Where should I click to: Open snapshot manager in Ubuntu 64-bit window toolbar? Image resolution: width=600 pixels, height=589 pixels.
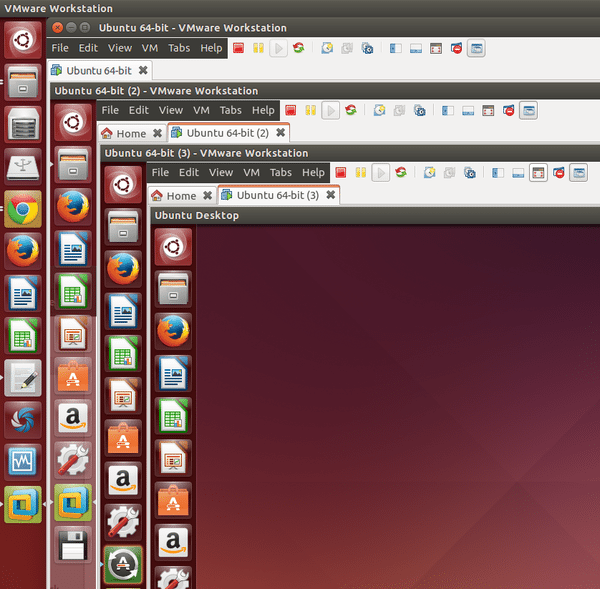pos(367,48)
